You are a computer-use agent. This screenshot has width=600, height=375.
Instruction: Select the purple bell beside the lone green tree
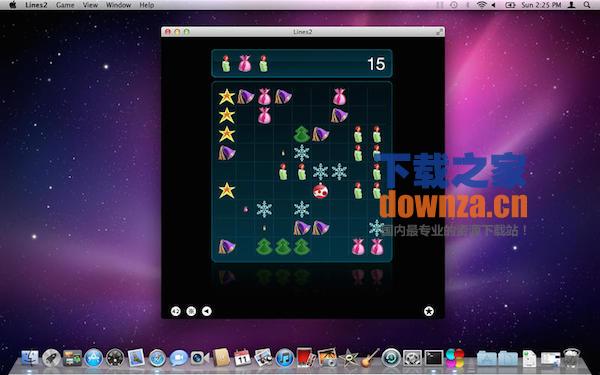(x=320, y=134)
